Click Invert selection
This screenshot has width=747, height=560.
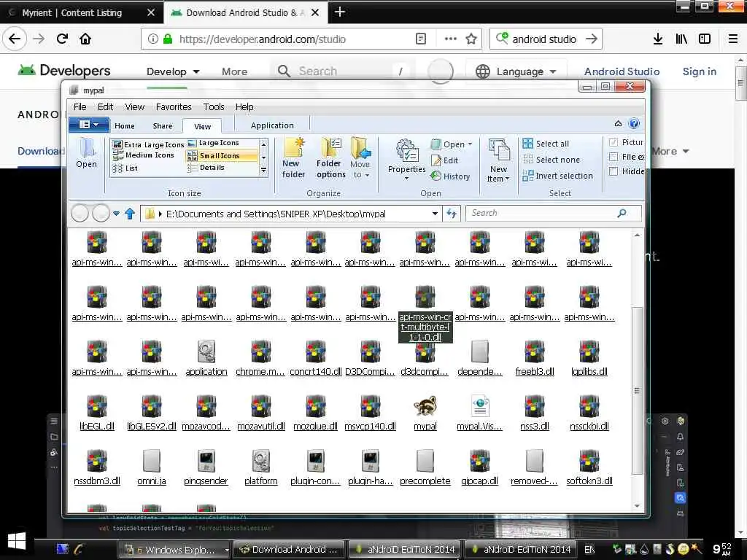[557, 176]
